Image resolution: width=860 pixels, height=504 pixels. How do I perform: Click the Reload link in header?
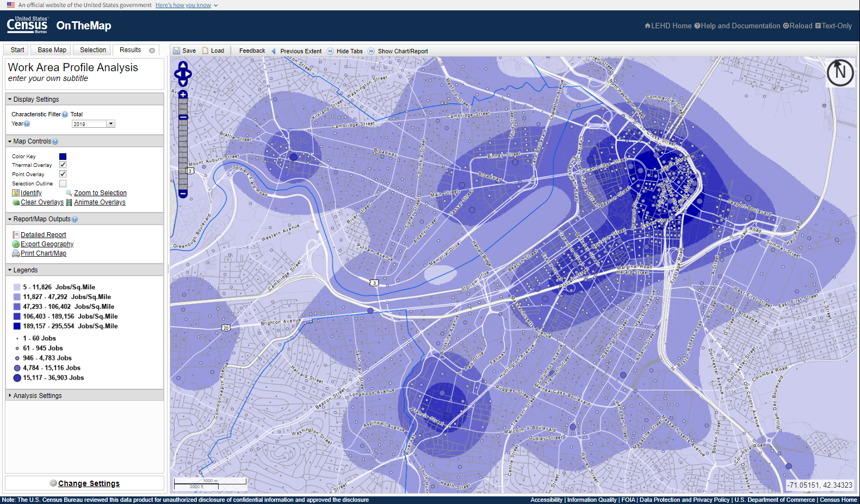[797, 26]
